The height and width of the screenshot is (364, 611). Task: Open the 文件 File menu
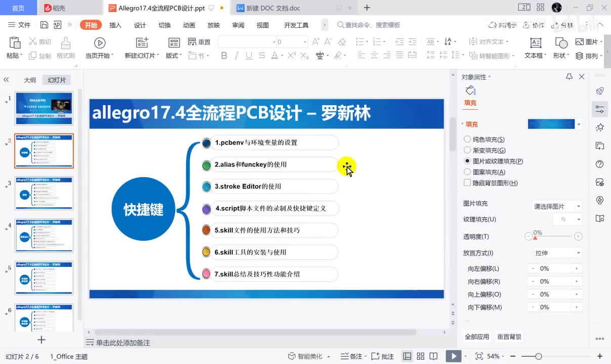19,25
